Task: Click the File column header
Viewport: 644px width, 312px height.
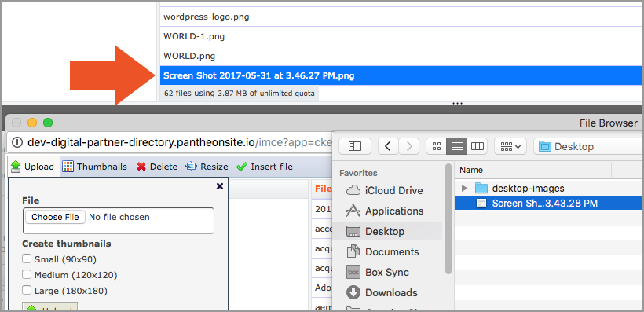Action: (x=324, y=189)
